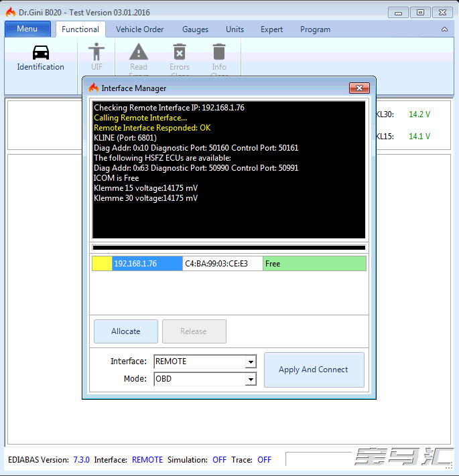
Task: Click the Interface Manager flame icon
Action: tap(94, 88)
